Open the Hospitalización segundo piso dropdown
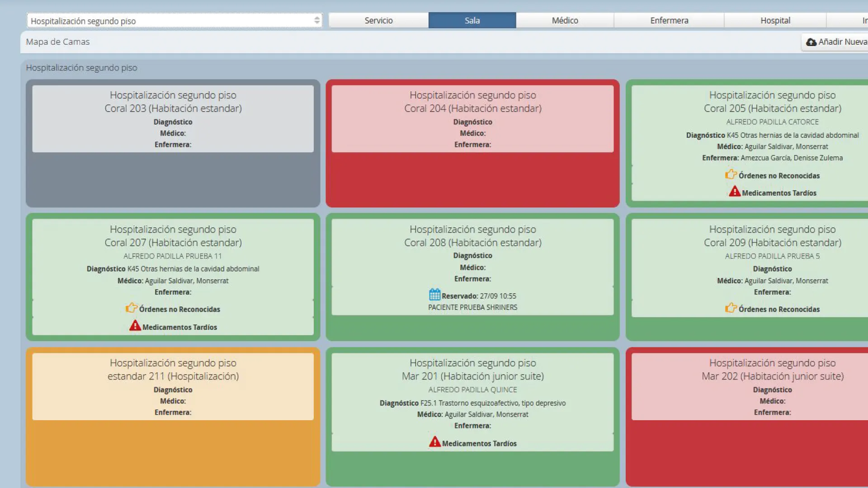 click(175, 21)
